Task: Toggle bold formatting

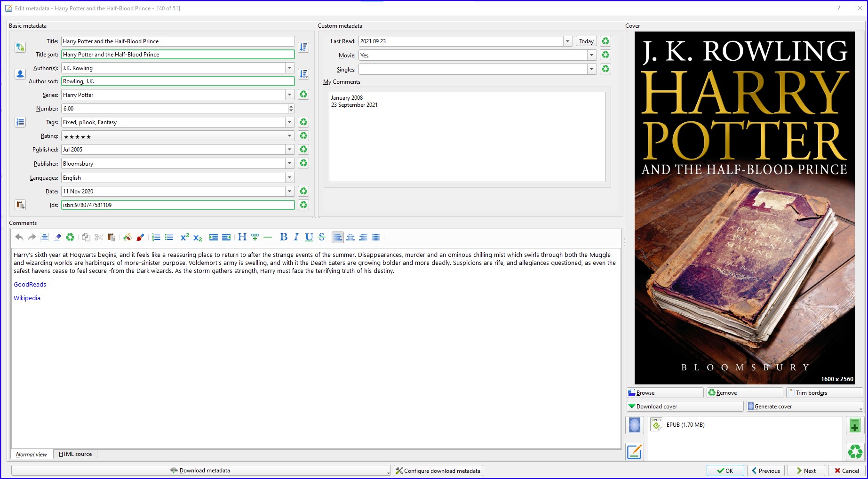Action: click(x=284, y=237)
